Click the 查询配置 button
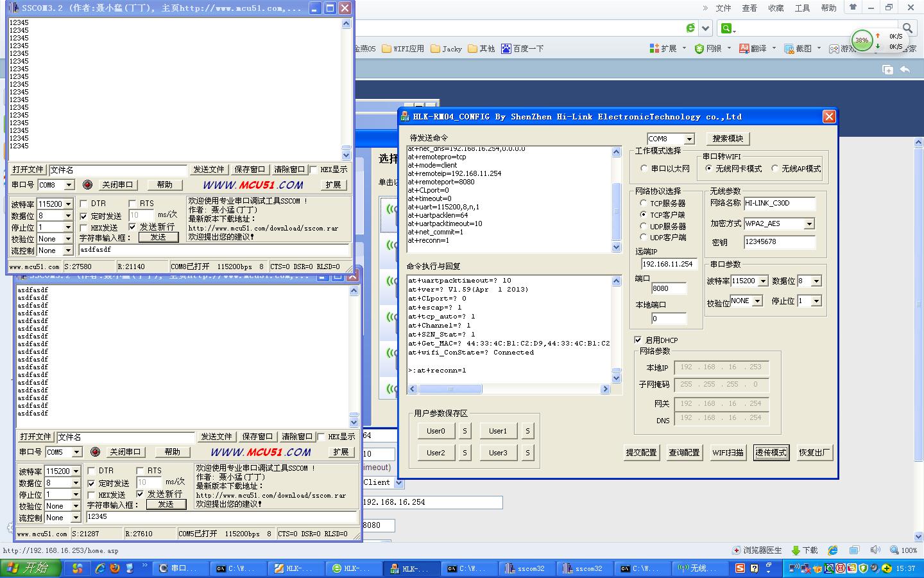The width and height of the screenshot is (924, 578). (684, 452)
